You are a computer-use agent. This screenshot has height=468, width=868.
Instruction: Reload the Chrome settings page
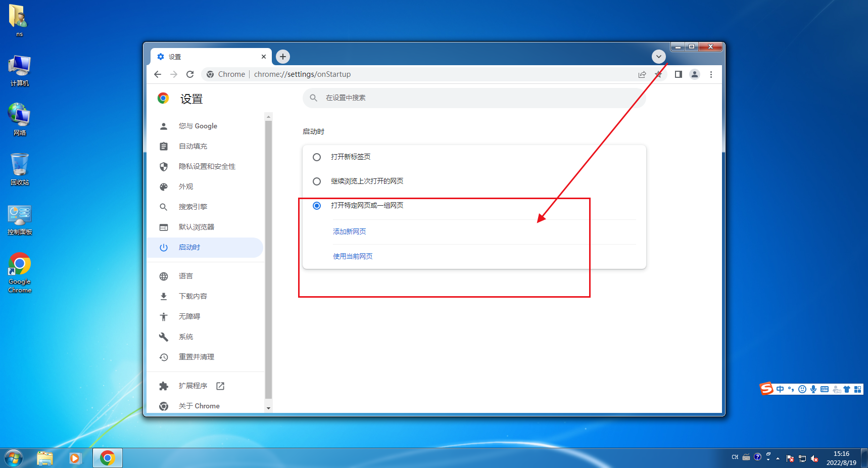coord(190,74)
